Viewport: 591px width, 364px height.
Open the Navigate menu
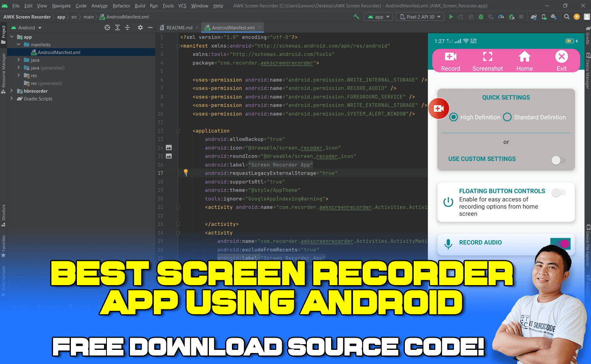tap(61, 6)
